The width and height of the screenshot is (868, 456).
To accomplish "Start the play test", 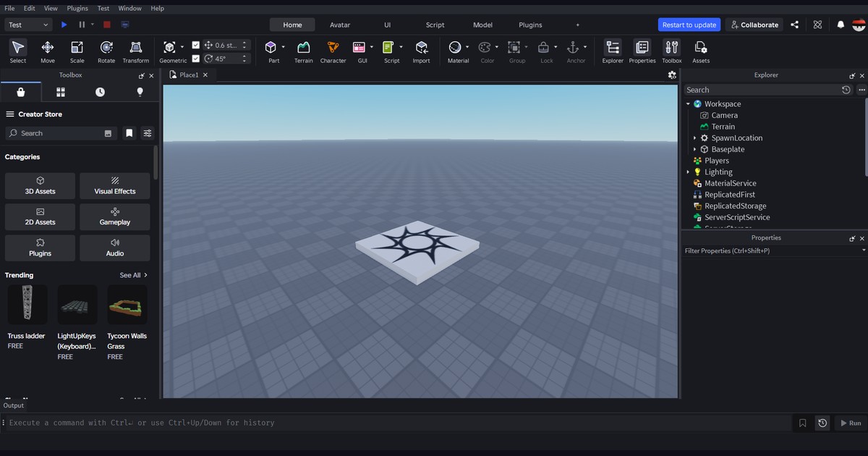I will (x=64, y=25).
